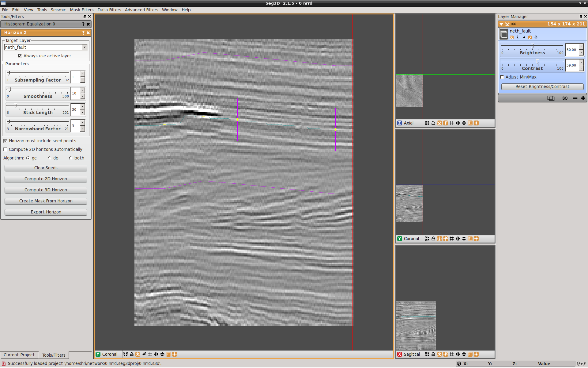This screenshot has height=368, width=588.
Task: Toggle lock icon in Coronal main viewer toolbar
Action: click(132, 354)
